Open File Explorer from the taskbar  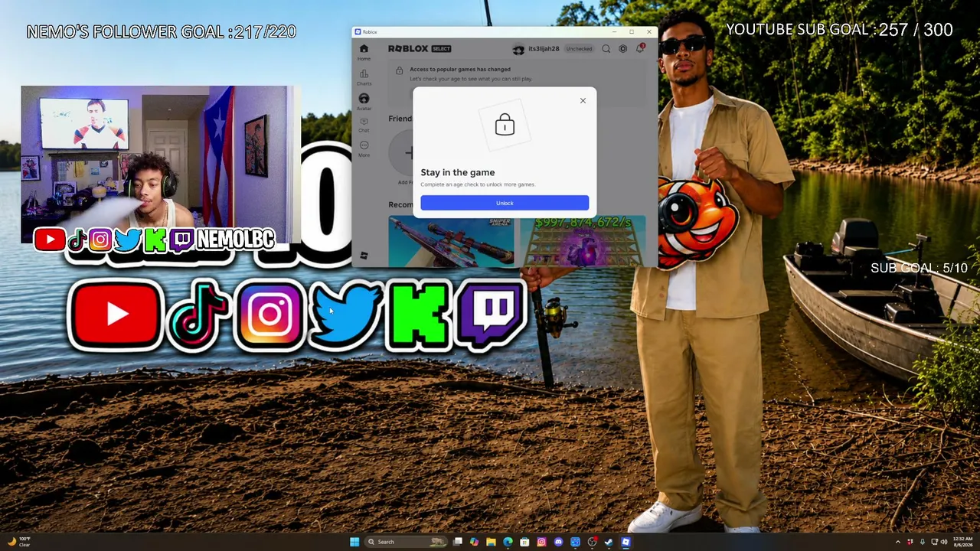(x=491, y=542)
